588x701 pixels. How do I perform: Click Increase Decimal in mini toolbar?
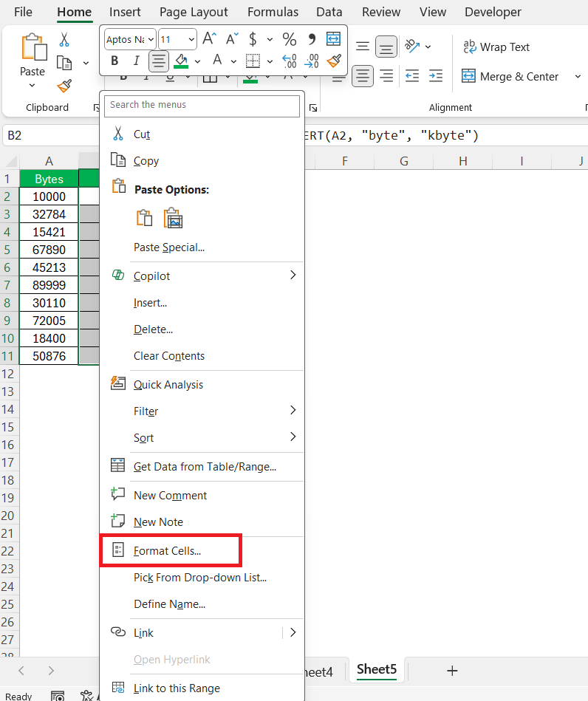(x=290, y=61)
